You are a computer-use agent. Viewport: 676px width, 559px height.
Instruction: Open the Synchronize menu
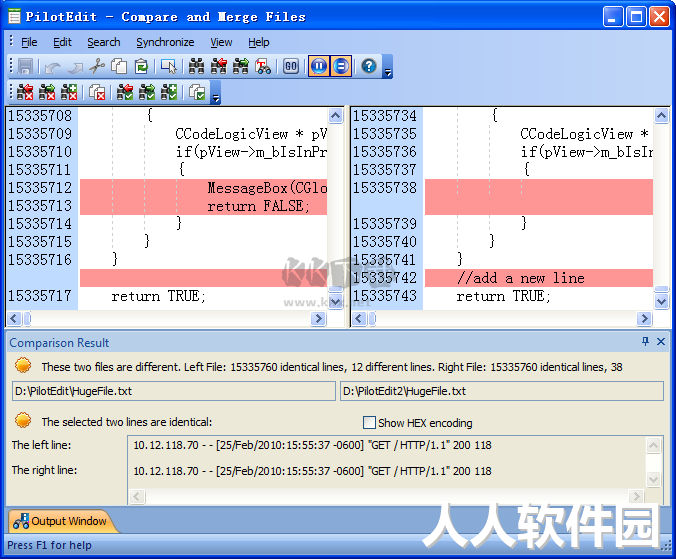[165, 42]
